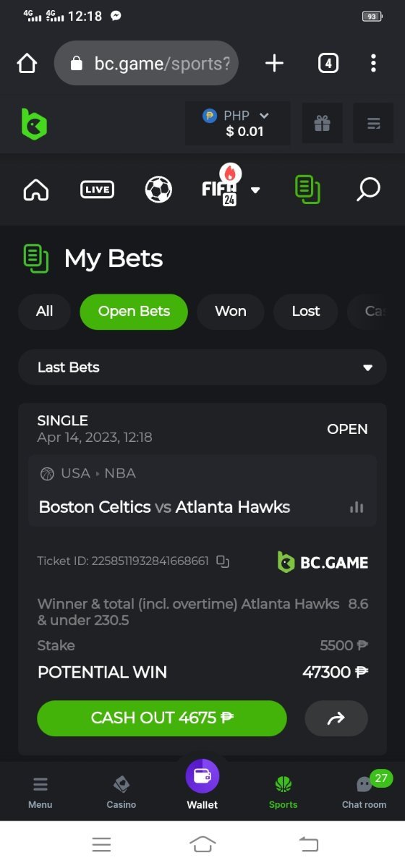Open the gift box rewards icon

coord(322,124)
